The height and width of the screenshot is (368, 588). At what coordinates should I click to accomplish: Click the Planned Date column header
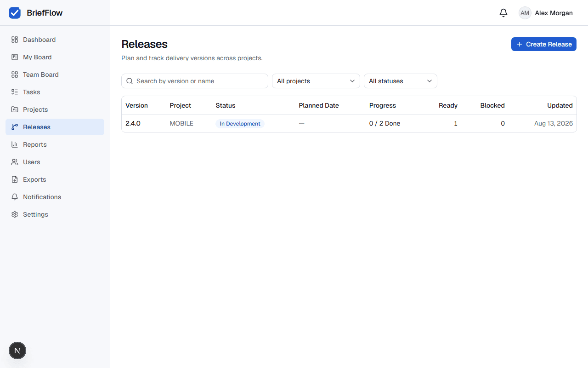319,105
